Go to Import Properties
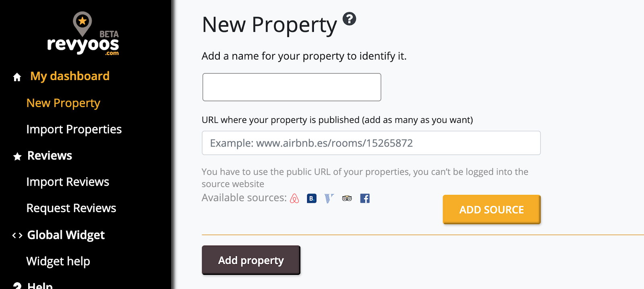The image size is (644, 289). click(74, 129)
